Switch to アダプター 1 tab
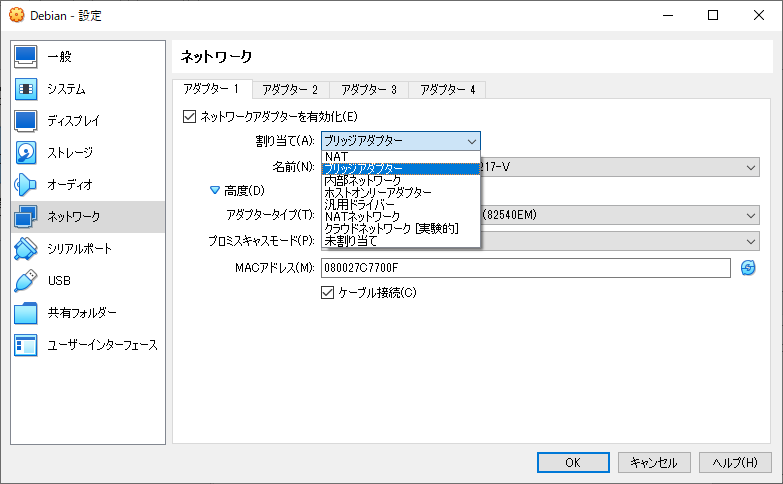The width and height of the screenshot is (783, 484). [x=212, y=89]
